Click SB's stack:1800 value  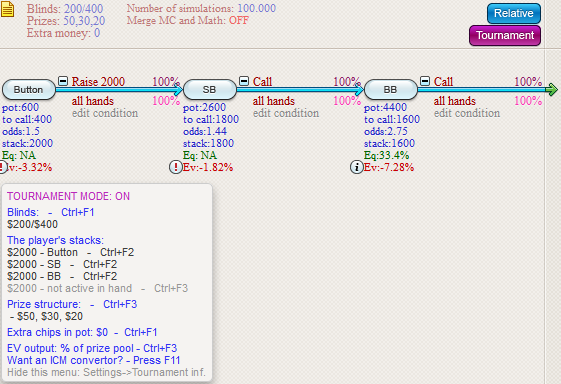click(x=208, y=143)
